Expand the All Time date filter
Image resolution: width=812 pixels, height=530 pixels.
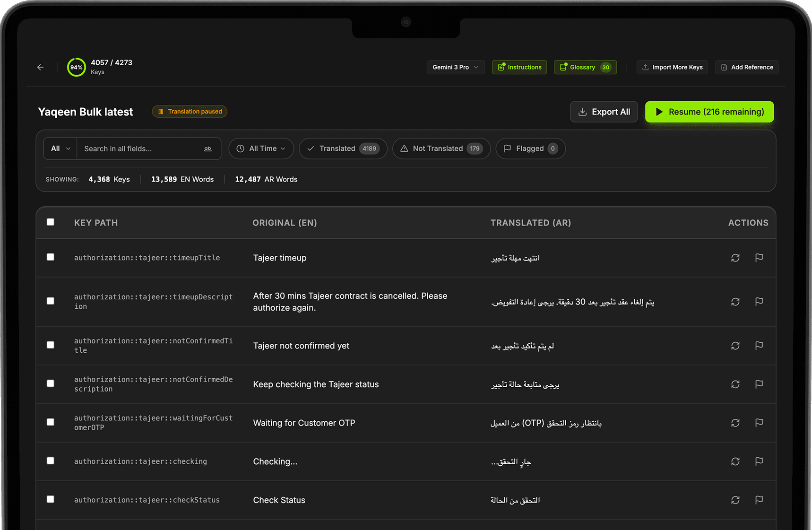[x=261, y=148]
